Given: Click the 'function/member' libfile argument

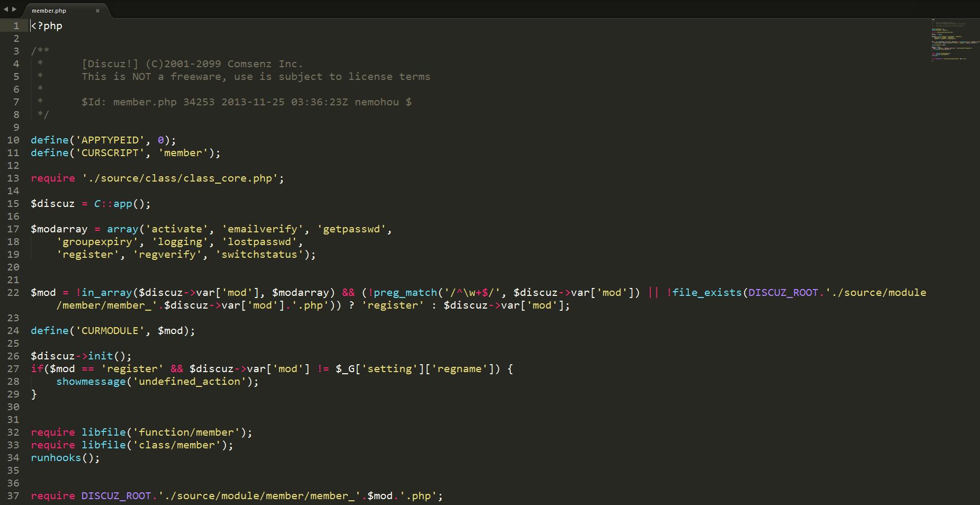Looking at the screenshot, I should (186, 432).
